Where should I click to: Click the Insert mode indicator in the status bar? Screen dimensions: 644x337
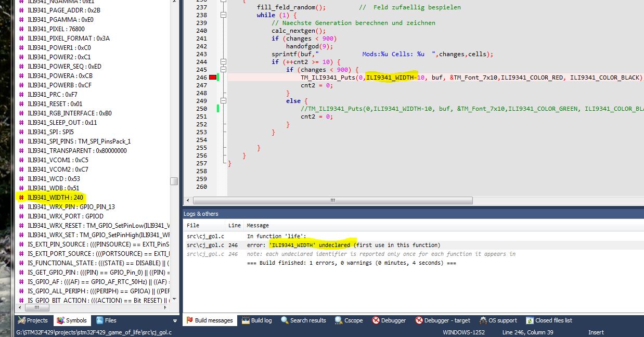tap(596, 332)
